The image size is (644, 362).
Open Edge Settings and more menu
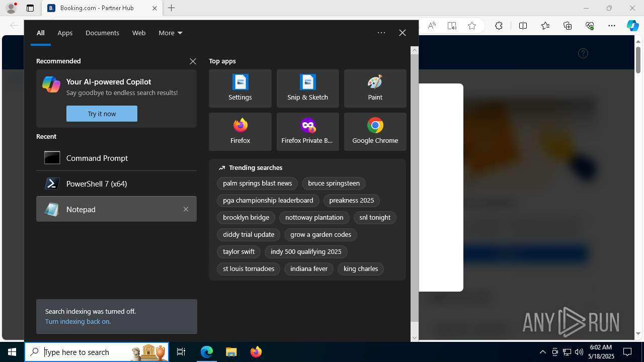tap(612, 26)
